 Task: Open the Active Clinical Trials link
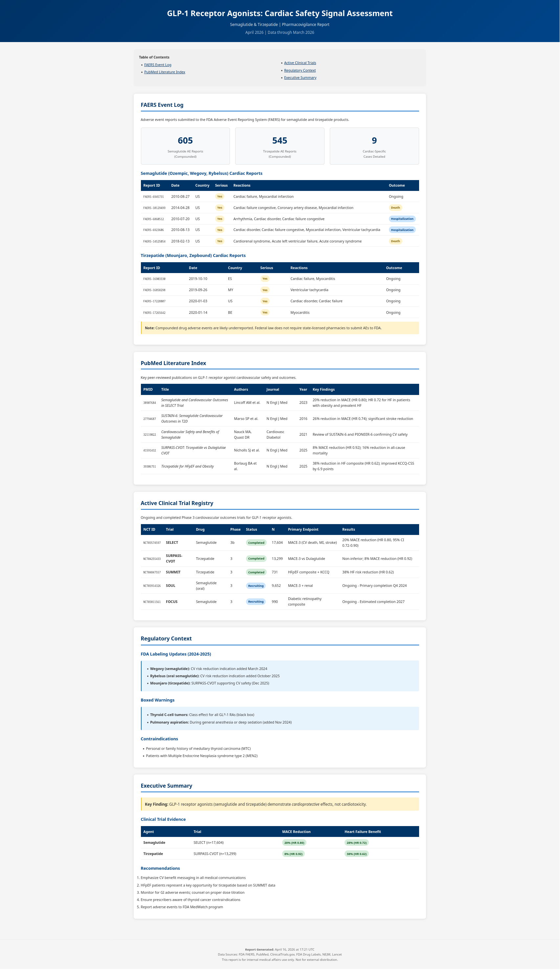pyautogui.click(x=300, y=63)
